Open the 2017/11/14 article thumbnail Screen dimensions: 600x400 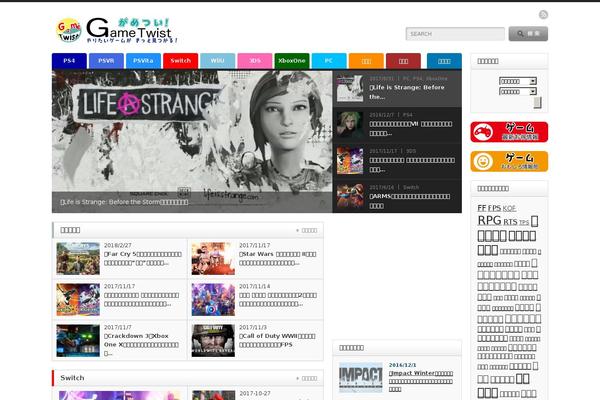coord(213,299)
